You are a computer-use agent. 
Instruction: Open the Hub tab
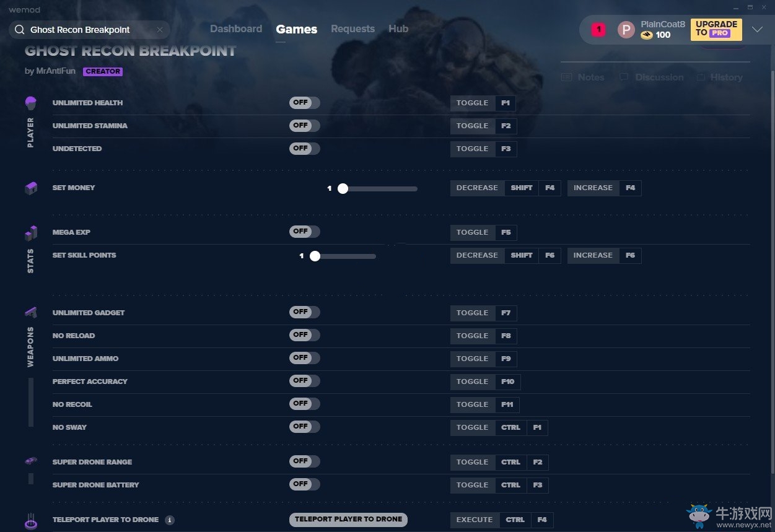398,29
